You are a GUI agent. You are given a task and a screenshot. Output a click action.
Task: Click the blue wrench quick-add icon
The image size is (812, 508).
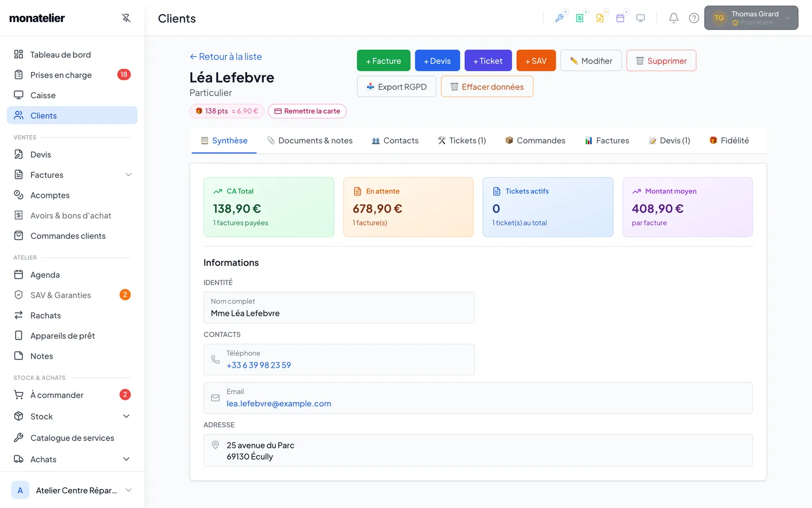560,18
